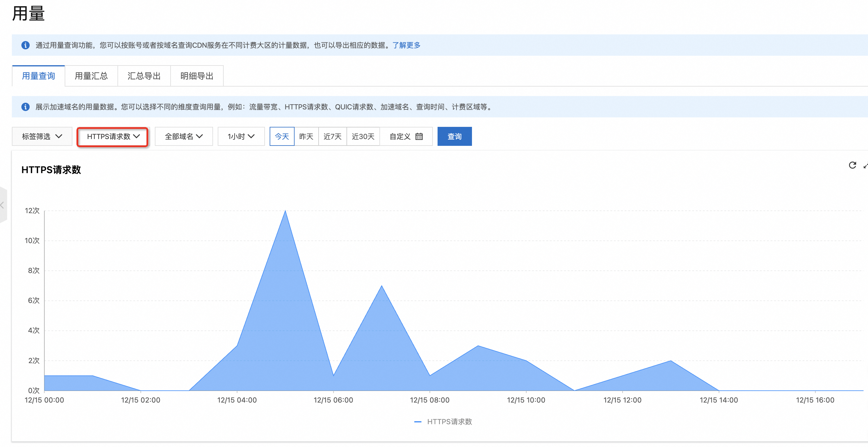
Task: Click the calendar icon beside 自定义
Action: tap(419, 136)
